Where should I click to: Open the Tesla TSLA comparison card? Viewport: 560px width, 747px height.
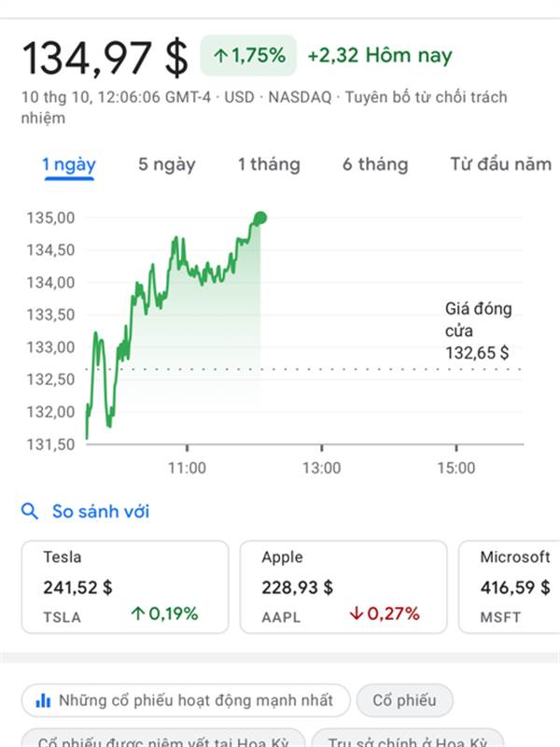(124, 586)
